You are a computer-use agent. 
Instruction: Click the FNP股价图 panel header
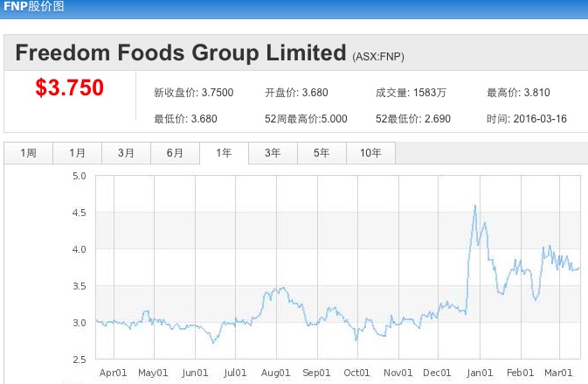(32, 7)
